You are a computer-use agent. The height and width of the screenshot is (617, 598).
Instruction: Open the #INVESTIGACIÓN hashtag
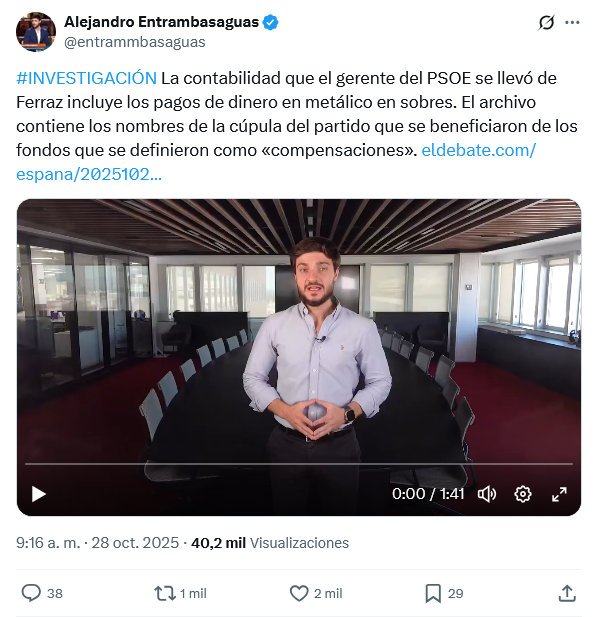point(87,78)
